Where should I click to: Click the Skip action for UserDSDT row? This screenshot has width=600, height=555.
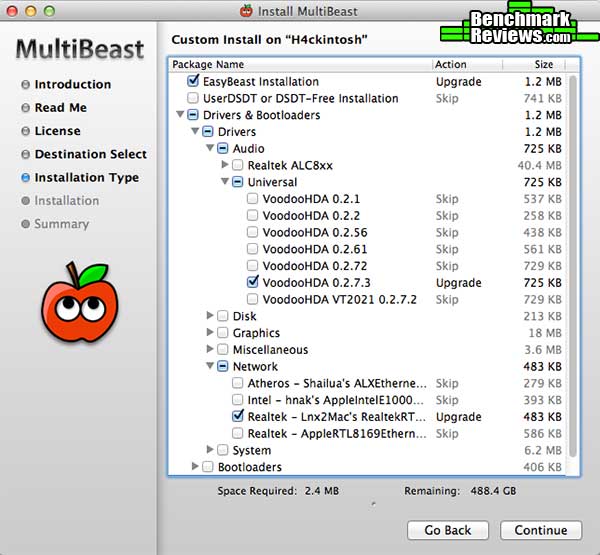pyautogui.click(x=447, y=98)
